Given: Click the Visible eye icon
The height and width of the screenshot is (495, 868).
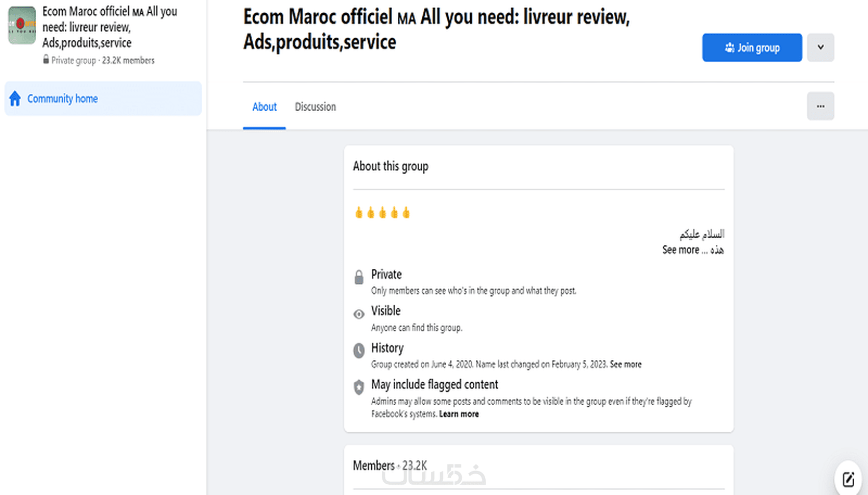Looking at the screenshot, I should pos(359,314).
